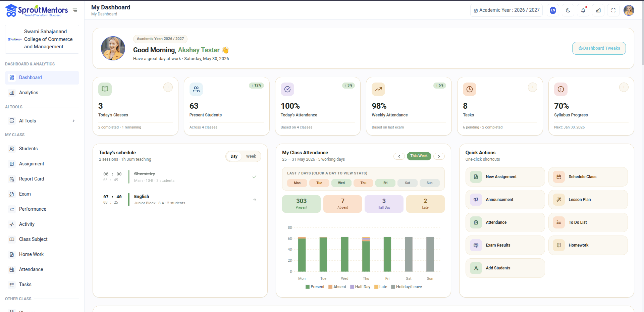Go to previous attendance week
This screenshot has width=644, height=312.
tap(399, 156)
